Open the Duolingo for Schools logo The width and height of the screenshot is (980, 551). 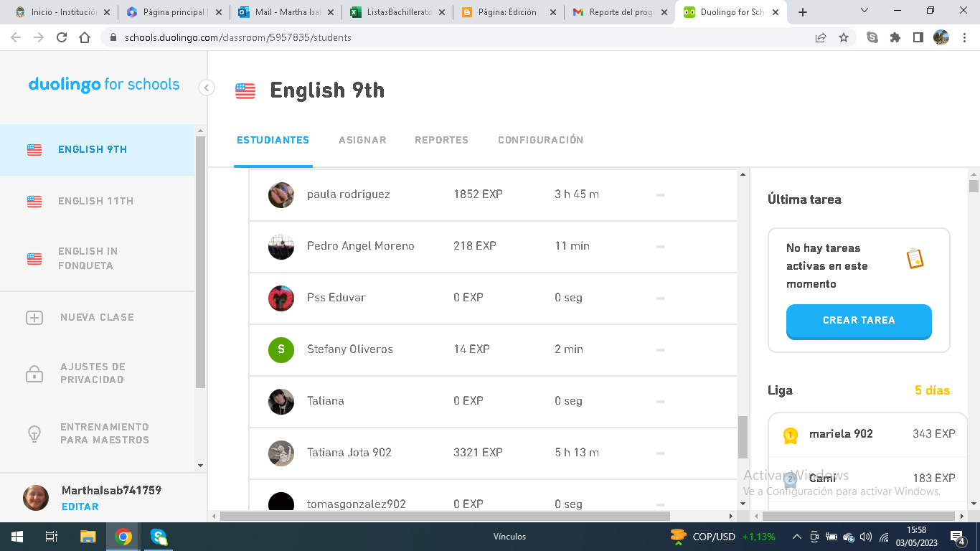click(x=104, y=85)
